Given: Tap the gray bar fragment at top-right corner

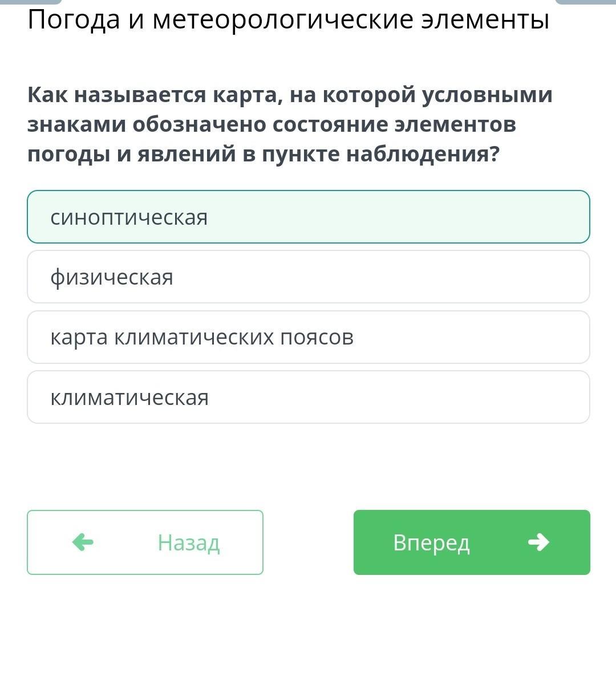Looking at the screenshot, I should point(585,2).
